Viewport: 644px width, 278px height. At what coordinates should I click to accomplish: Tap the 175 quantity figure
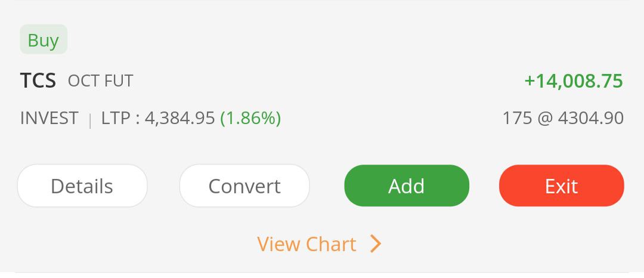point(517,118)
